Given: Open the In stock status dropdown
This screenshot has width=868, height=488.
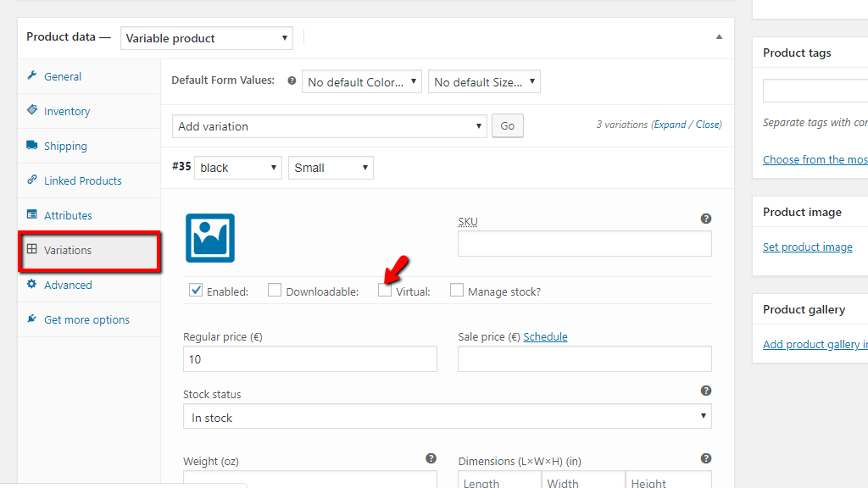Looking at the screenshot, I should tap(448, 416).
